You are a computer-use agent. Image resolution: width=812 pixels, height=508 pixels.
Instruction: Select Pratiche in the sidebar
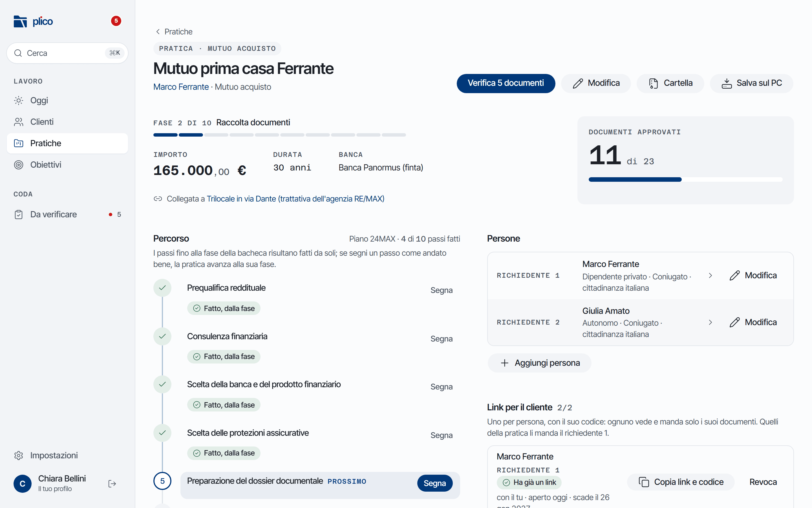click(67, 143)
